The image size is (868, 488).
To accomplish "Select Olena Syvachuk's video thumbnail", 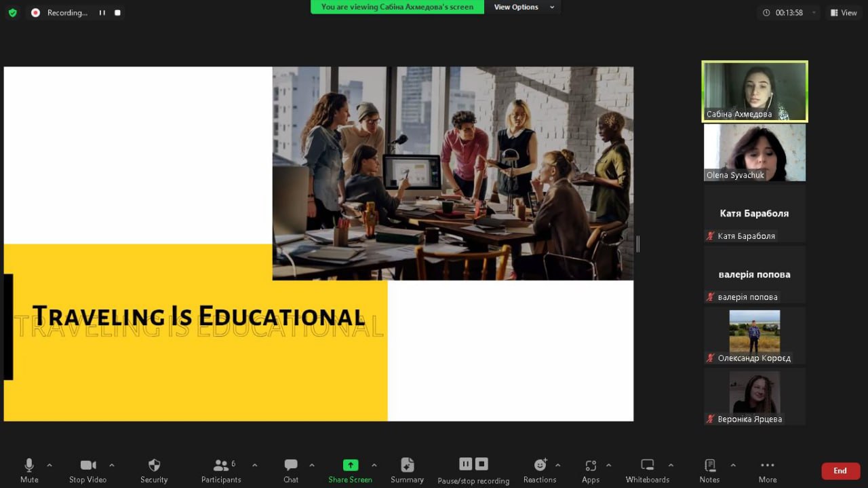I will tap(754, 152).
